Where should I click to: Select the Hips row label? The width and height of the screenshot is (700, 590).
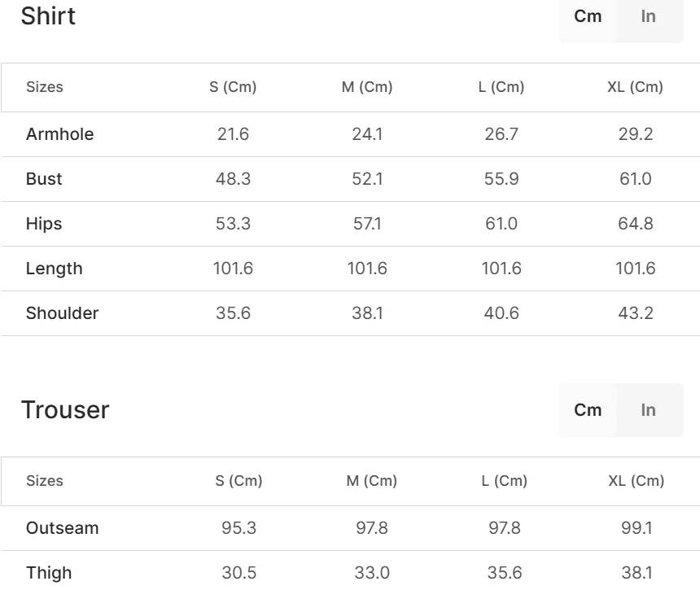tap(44, 224)
